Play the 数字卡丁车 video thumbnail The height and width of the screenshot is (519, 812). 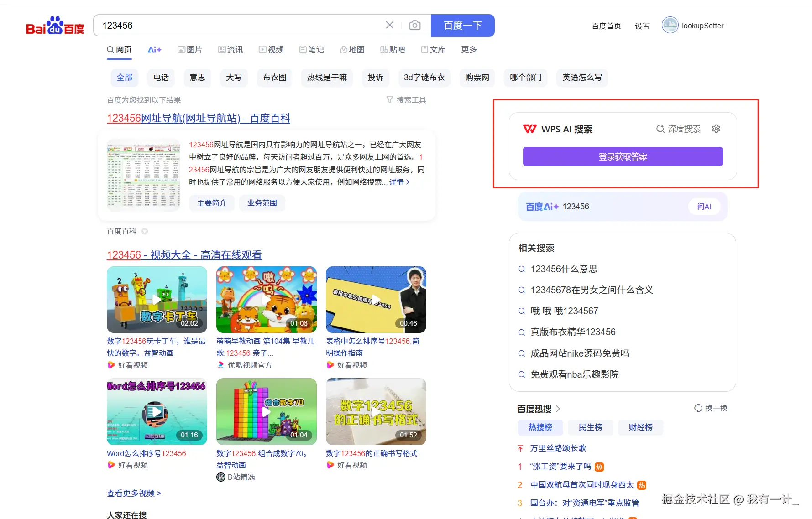pyautogui.click(x=157, y=299)
